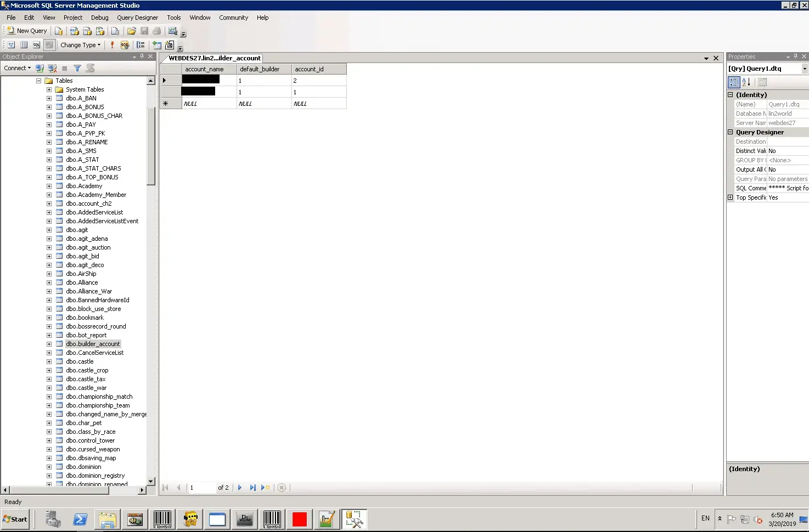Collapse the (Identity) properties section
The height and width of the screenshot is (532, 809).
731,95
